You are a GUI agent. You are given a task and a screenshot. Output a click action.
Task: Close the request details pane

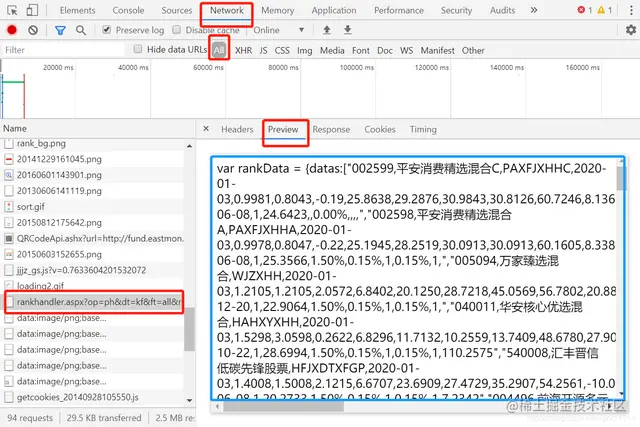206,129
